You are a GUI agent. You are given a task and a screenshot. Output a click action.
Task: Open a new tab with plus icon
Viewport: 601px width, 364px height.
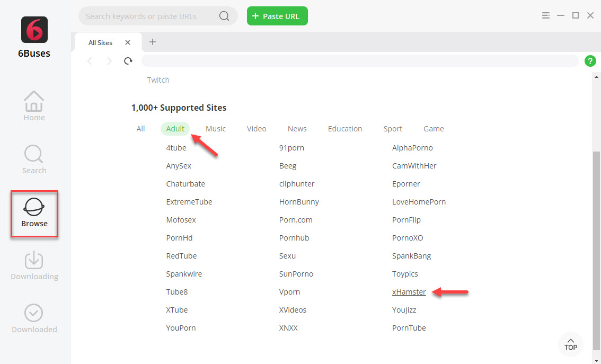[x=153, y=42]
